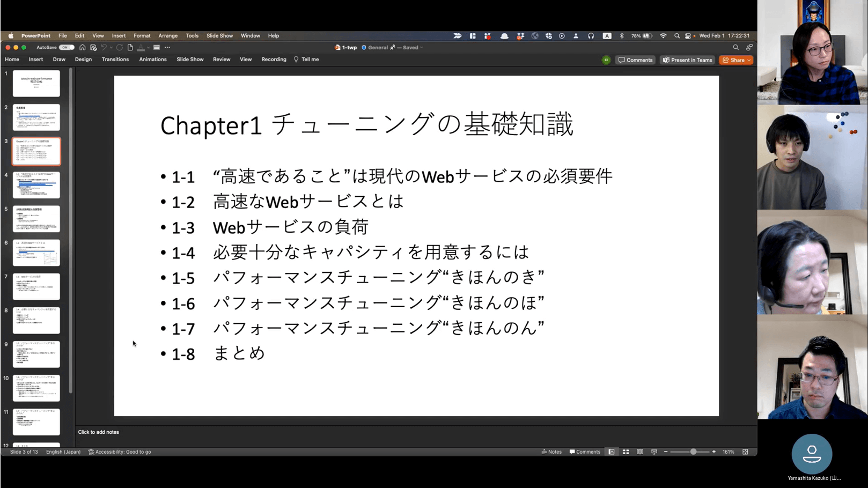Zoom in with the plus button
The height and width of the screenshot is (489, 868).
point(714,452)
